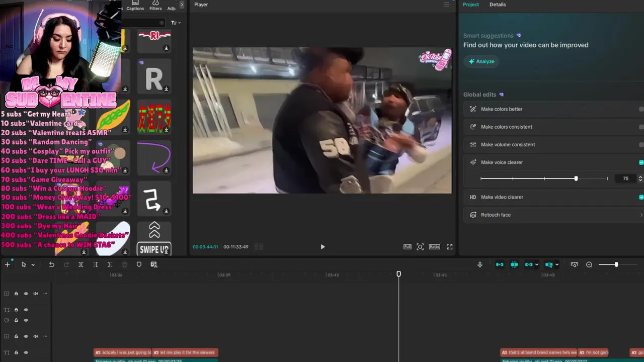Click the microphone record voiceover icon
The image size is (644, 362).
[x=480, y=264]
